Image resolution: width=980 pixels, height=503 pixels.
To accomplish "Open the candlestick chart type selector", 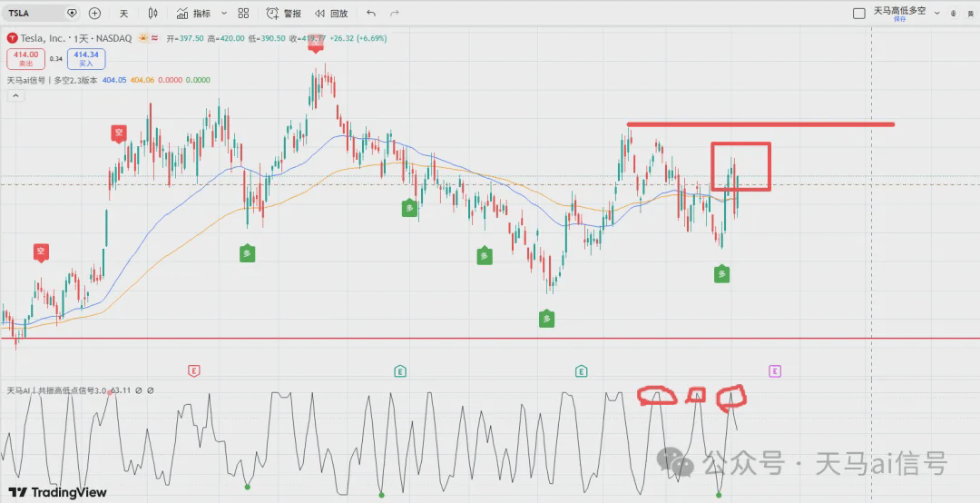I will [153, 13].
